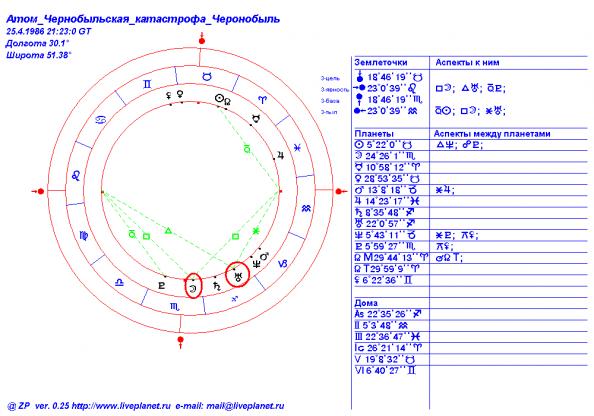
Task: Click the circled Moon glyph in the wheel
Action: (194, 289)
